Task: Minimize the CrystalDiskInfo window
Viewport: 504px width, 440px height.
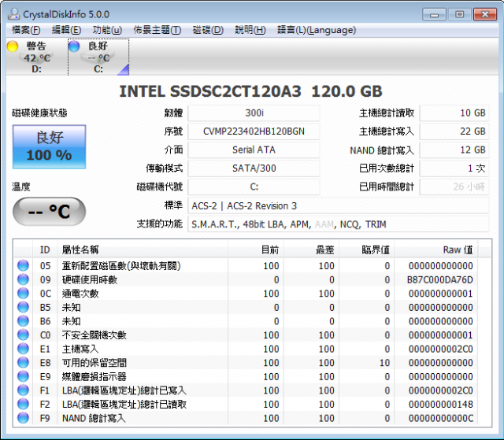Action: 434,15
